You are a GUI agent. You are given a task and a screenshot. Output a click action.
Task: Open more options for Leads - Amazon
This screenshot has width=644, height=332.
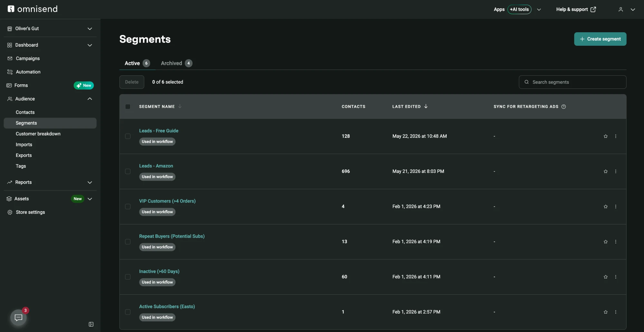click(616, 171)
